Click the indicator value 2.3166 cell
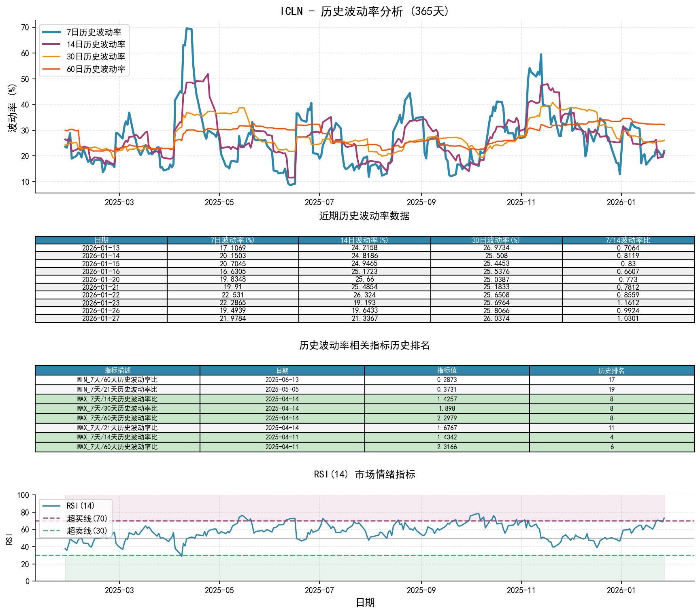The width and height of the screenshot is (700, 613). tap(447, 447)
